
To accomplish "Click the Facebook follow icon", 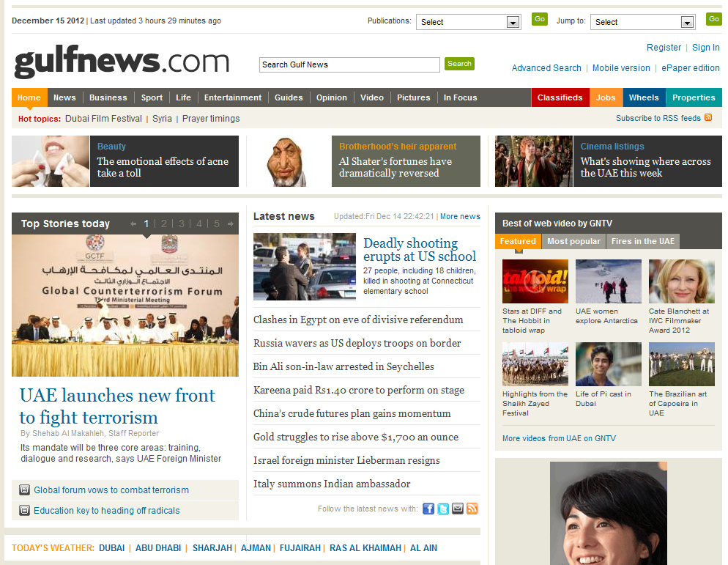I will coord(428,509).
